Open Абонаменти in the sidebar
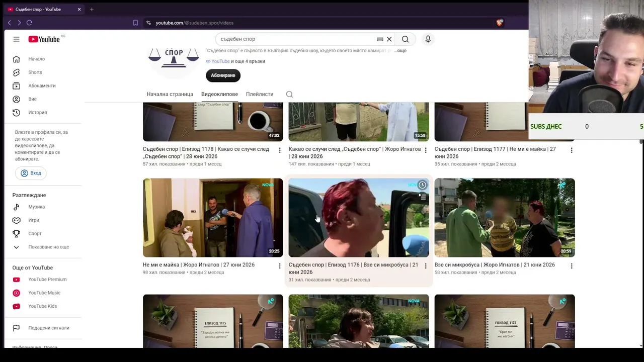This screenshot has height=362, width=644. (41, 85)
